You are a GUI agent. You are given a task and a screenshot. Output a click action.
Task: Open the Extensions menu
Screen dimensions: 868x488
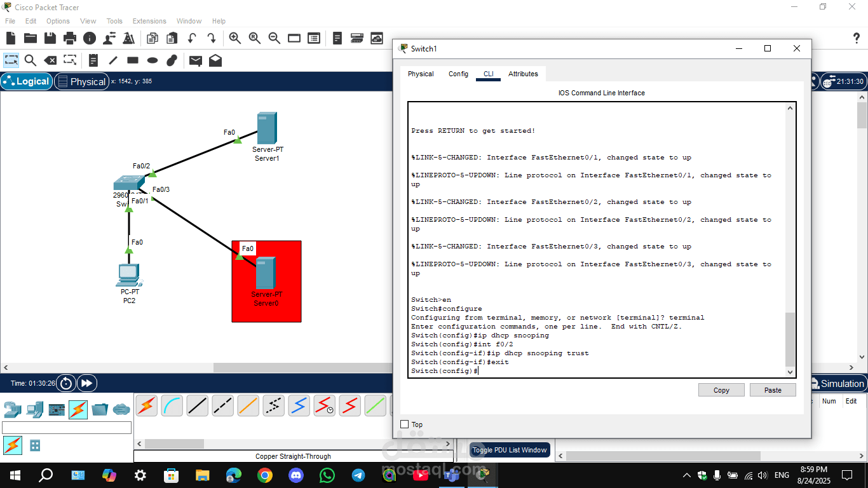click(x=149, y=21)
